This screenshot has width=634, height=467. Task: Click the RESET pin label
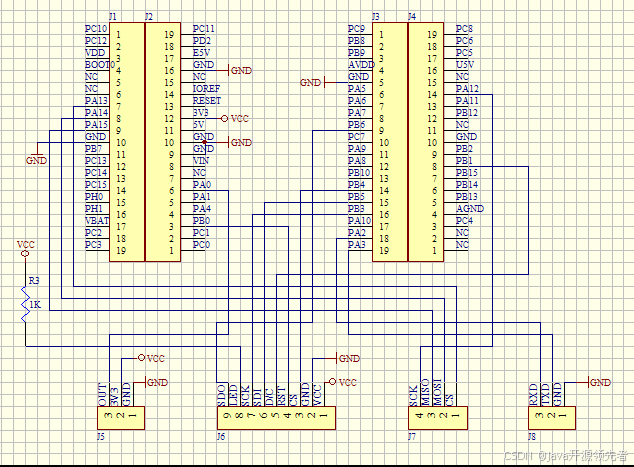click(207, 100)
